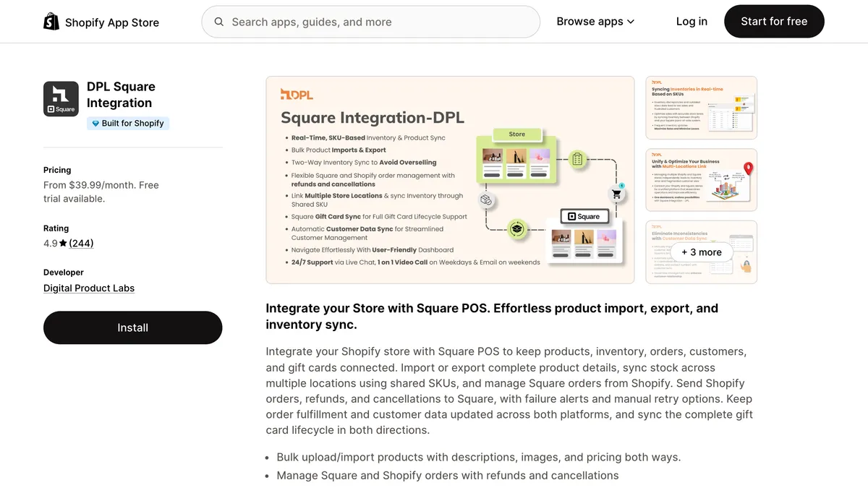Open the Multi-Locations Link thumbnail
Image resolution: width=868 pixels, height=488 pixels.
701,180
